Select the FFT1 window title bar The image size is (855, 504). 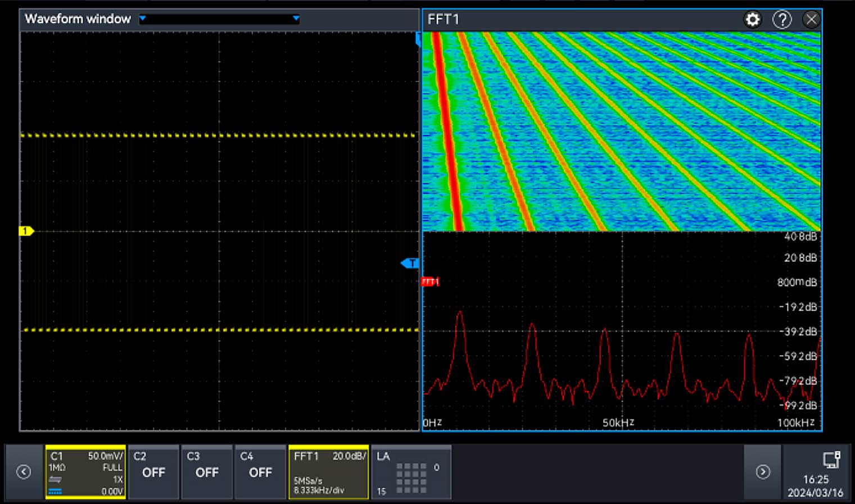(562, 19)
